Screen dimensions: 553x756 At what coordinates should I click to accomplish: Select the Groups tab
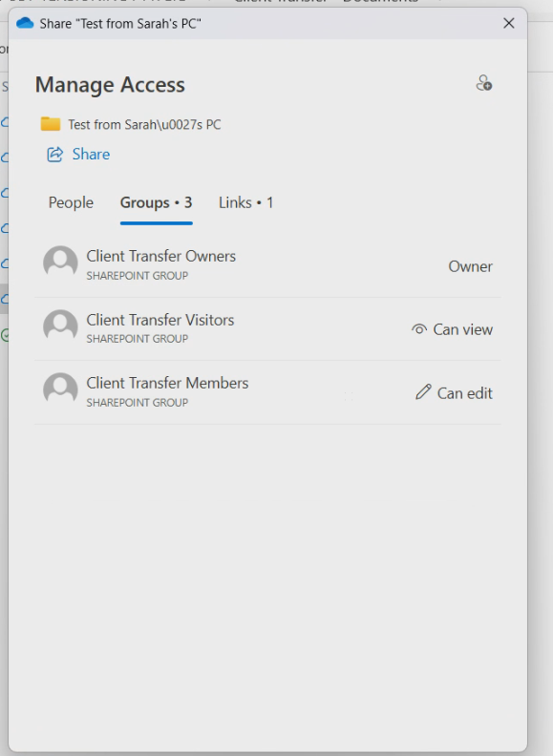(x=157, y=202)
